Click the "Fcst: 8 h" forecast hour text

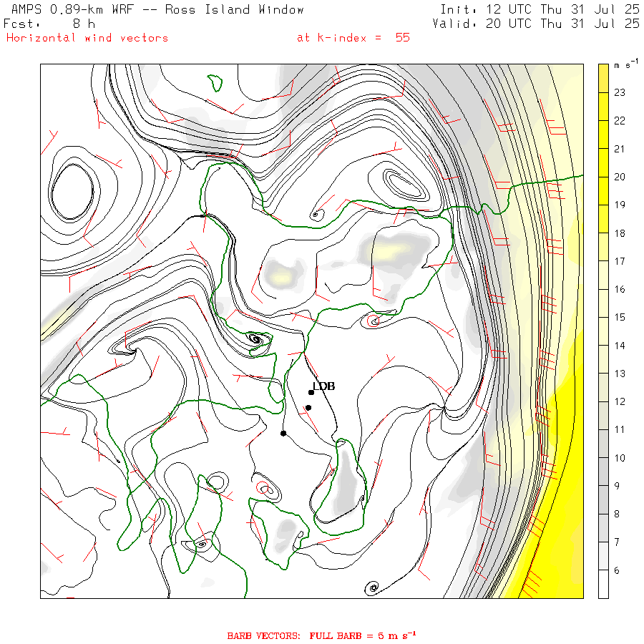49,24
